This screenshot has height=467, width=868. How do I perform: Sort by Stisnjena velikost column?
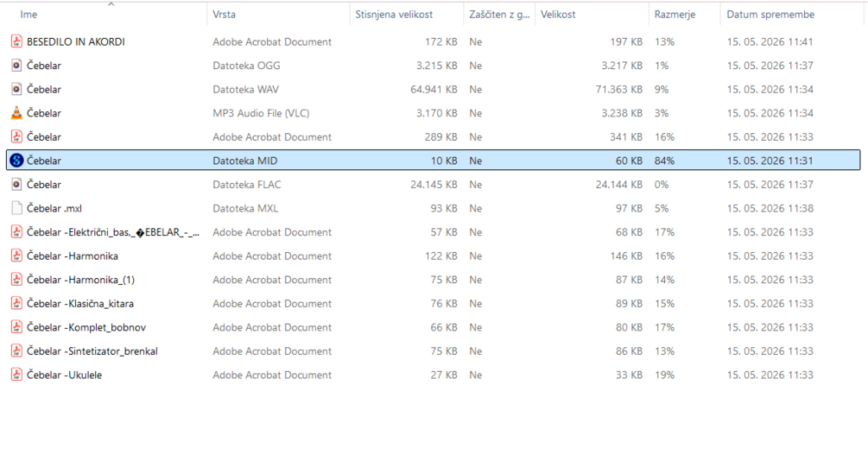click(394, 15)
